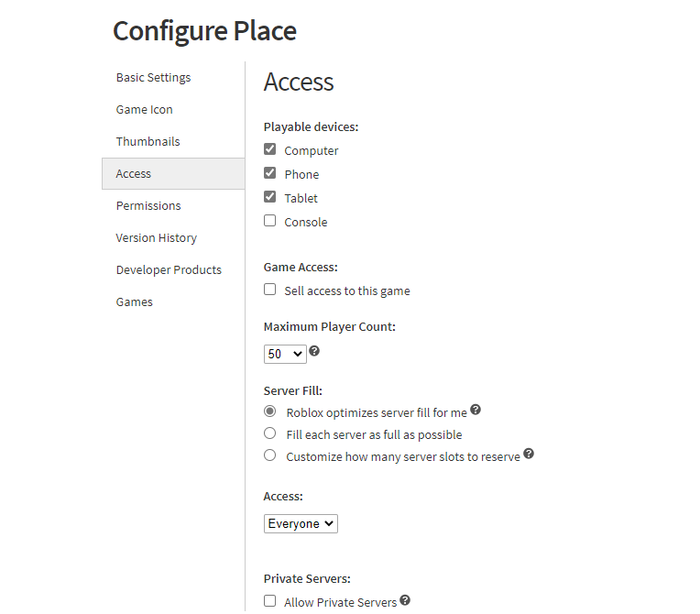
Task: Check Sell access to this game
Action: pyautogui.click(x=269, y=290)
